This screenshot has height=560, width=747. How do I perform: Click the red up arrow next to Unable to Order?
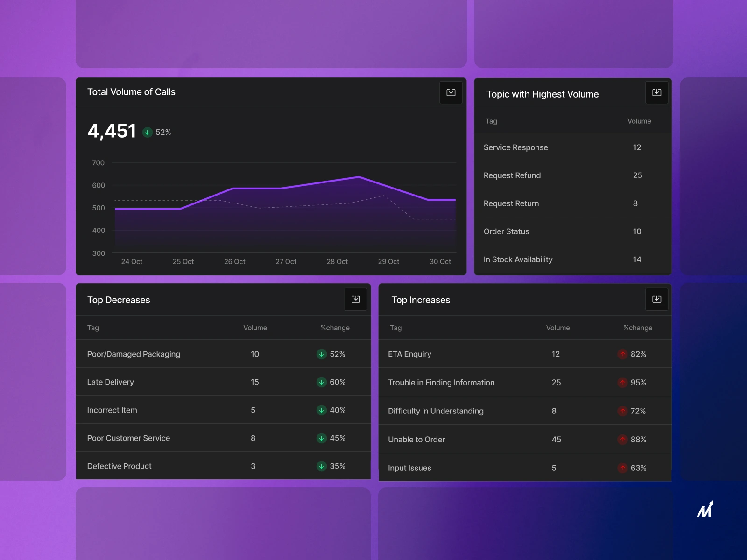[x=623, y=439]
